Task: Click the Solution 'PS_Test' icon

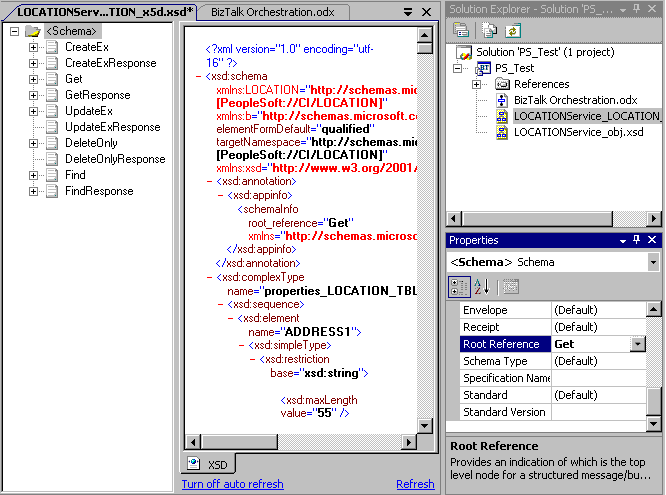Action: point(464,52)
